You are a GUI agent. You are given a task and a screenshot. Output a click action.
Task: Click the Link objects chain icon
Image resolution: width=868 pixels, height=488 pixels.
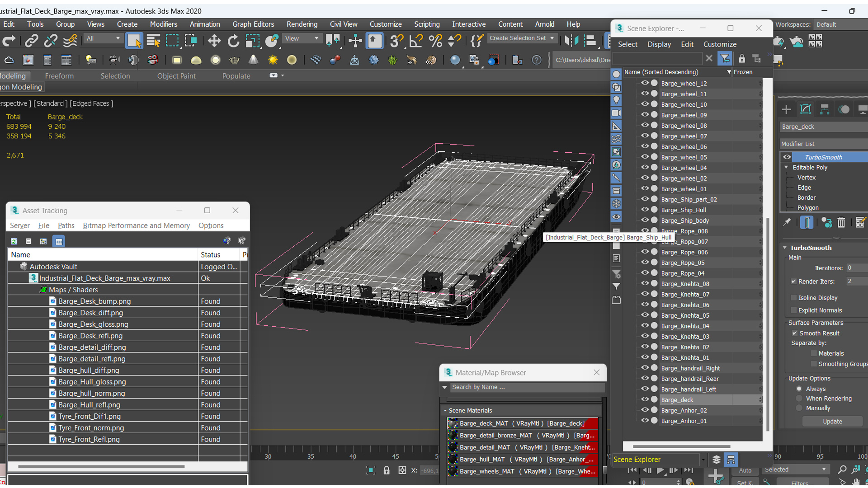point(31,41)
